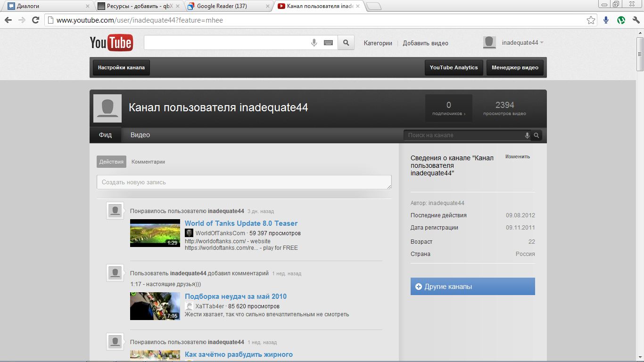Open the 0 подписчиков counter
This screenshot has width=644, height=362.
pos(449,108)
